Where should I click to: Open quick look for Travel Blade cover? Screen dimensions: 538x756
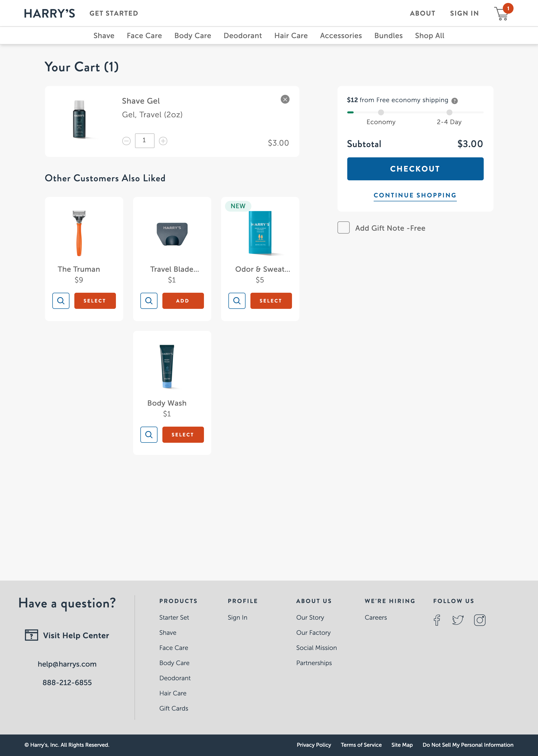149,301
